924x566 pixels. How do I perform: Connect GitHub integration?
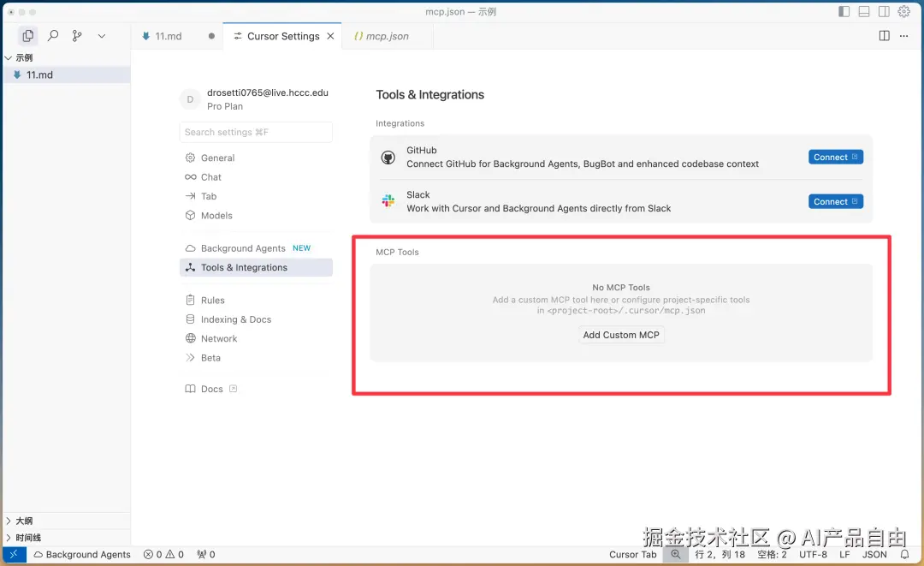click(x=836, y=157)
